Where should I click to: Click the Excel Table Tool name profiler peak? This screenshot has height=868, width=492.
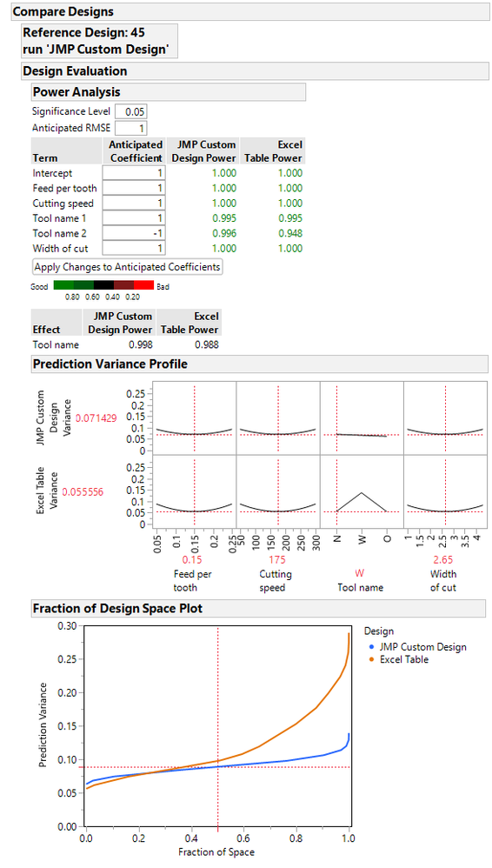(362, 492)
